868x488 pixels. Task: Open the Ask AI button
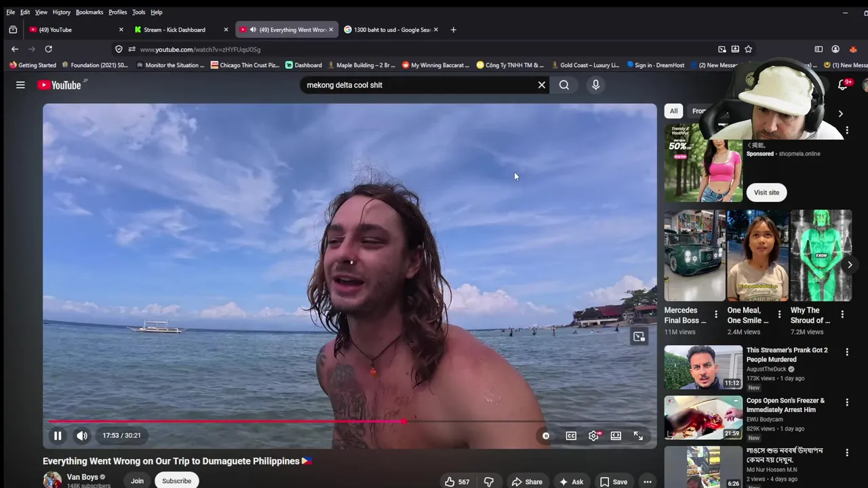571,482
